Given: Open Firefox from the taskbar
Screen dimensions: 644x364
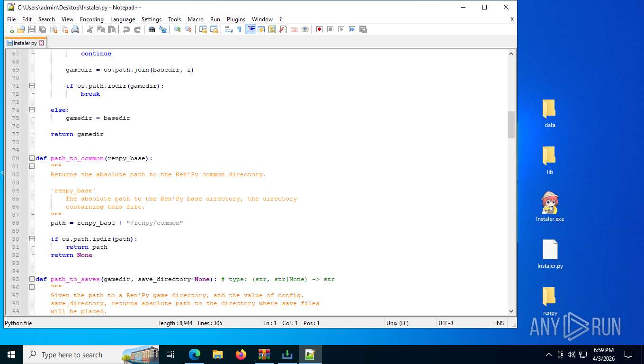Looking at the screenshot, I should tap(241, 355).
